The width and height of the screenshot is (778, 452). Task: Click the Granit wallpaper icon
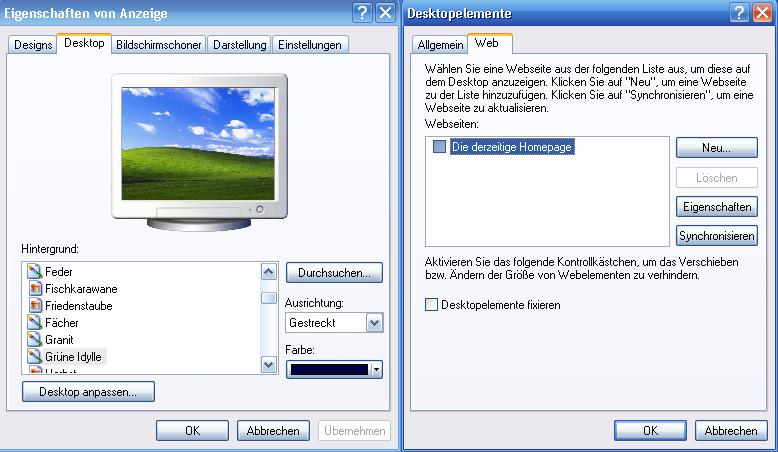pos(34,340)
